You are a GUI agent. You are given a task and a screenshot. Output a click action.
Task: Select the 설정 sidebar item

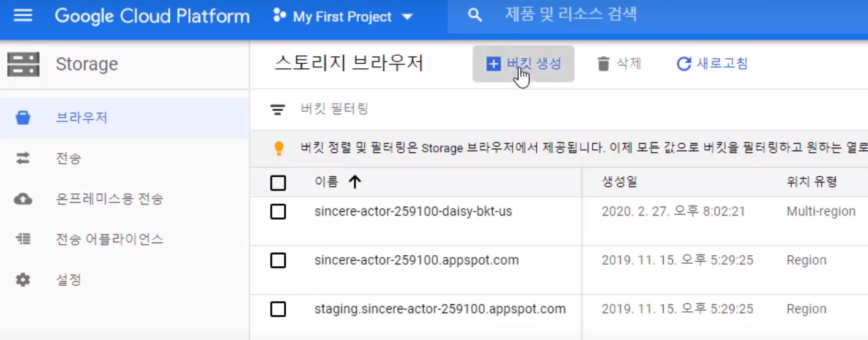coord(125,280)
